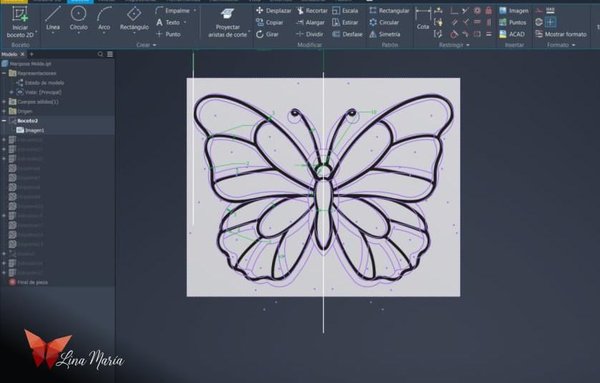Collapse the Representaciones folder

[x=4, y=73]
